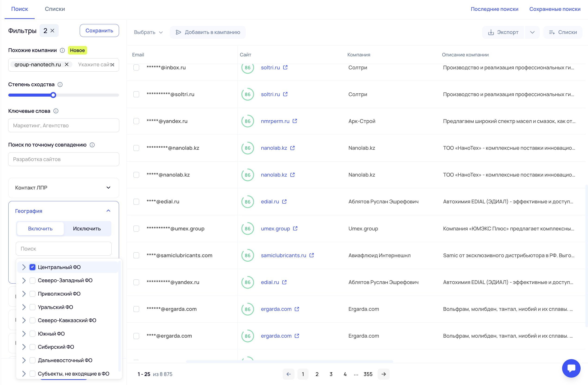The image size is (588, 385).
Task: Click the Степень сходства slider handle
Action: coord(53,95)
